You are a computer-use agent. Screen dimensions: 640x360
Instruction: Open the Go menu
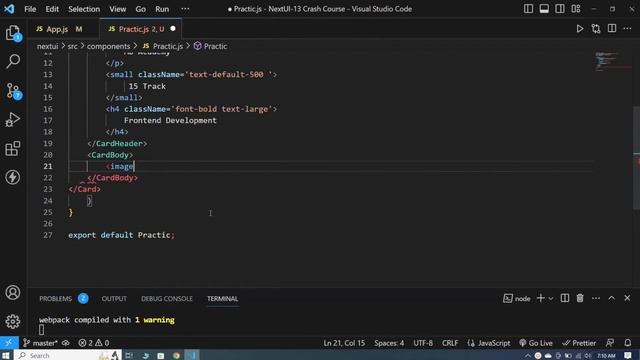(140, 9)
